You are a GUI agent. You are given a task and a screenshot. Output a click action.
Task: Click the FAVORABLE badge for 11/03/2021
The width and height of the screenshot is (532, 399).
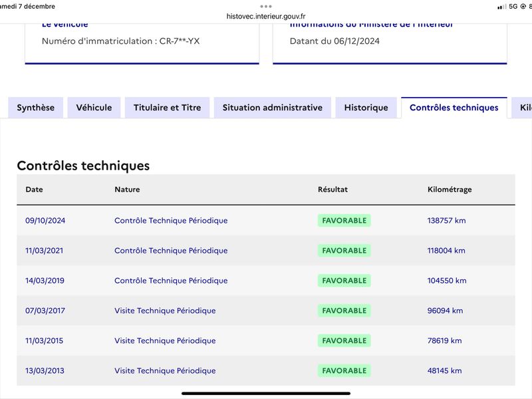pyautogui.click(x=344, y=251)
